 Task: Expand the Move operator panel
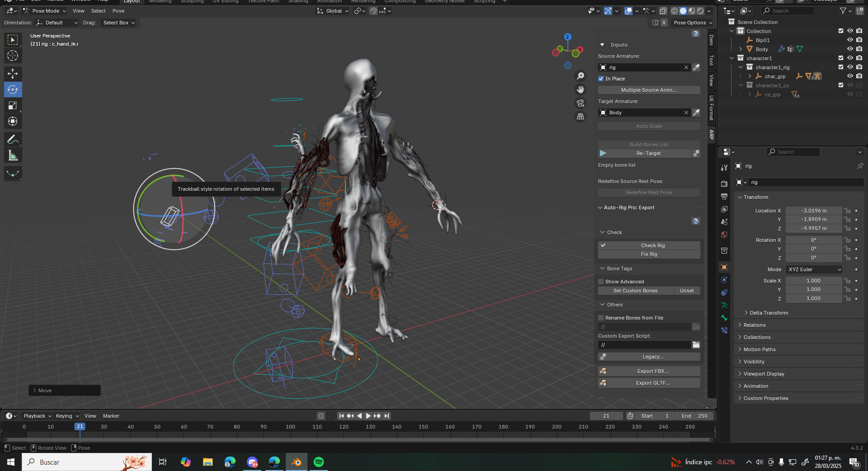pos(65,391)
